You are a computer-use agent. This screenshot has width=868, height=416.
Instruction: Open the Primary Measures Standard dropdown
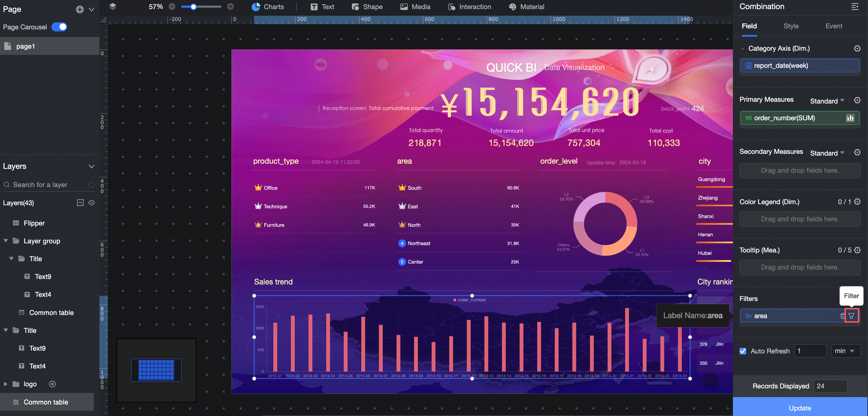pos(827,101)
